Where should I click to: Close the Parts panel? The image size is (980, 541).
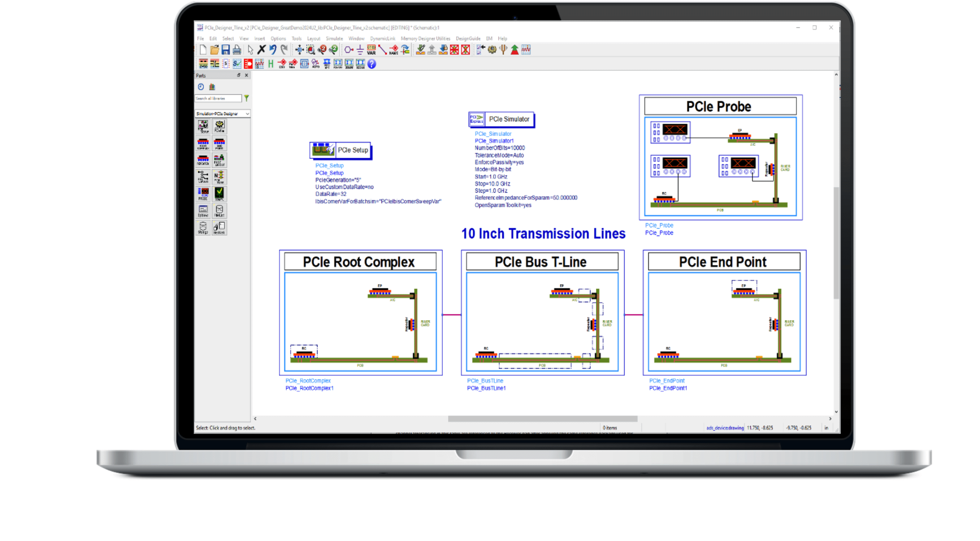coord(246,75)
